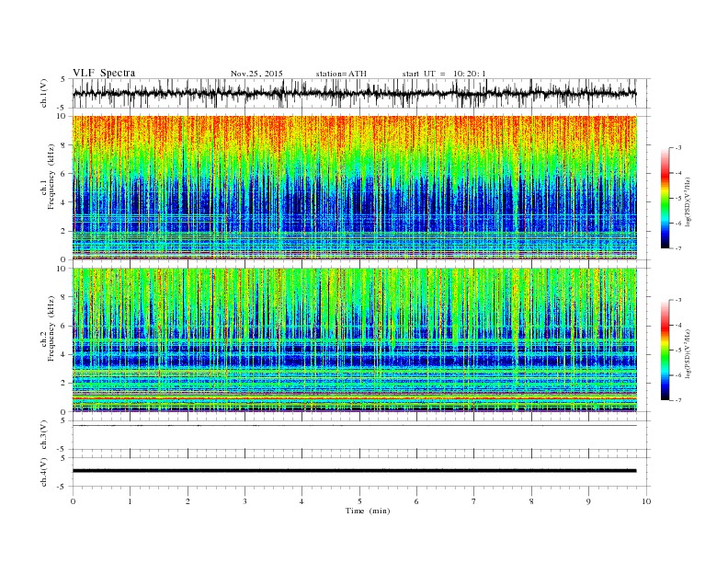Click the "7" tick on the time axis
Screen dimensions: 728x563
[x=474, y=501]
